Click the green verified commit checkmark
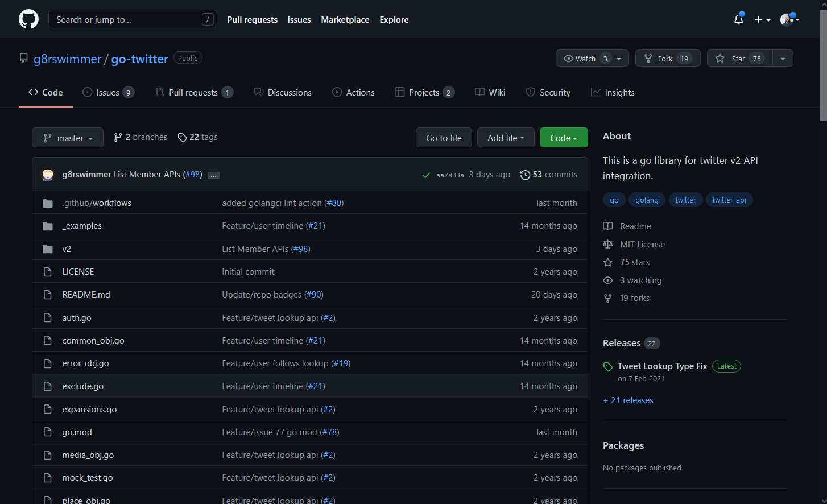This screenshot has width=827, height=504. [x=427, y=175]
